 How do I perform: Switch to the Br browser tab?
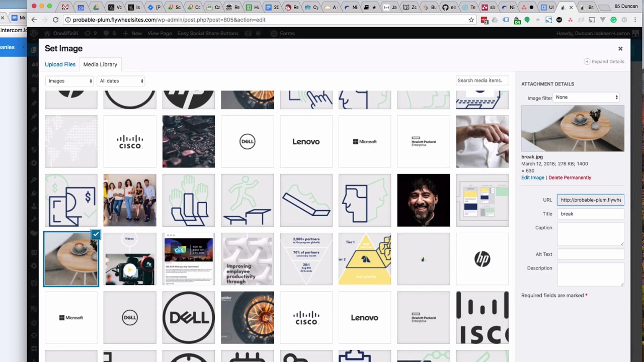[x=587, y=8]
